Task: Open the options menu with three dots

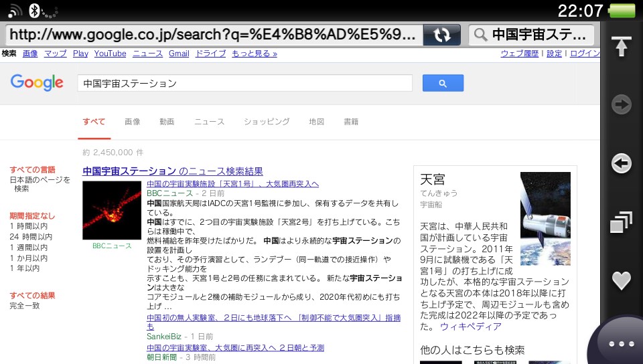Action: 621,343
